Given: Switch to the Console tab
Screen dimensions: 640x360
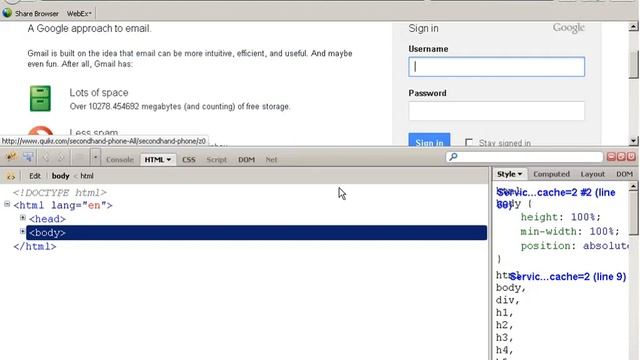Looking at the screenshot, I should pos(120,160).
